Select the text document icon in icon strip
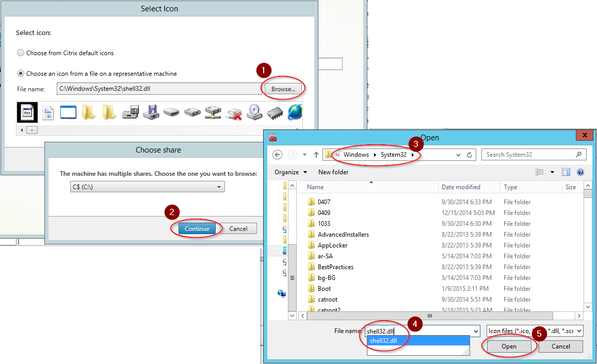Screen dimensions: 597x364 [48, 112]
